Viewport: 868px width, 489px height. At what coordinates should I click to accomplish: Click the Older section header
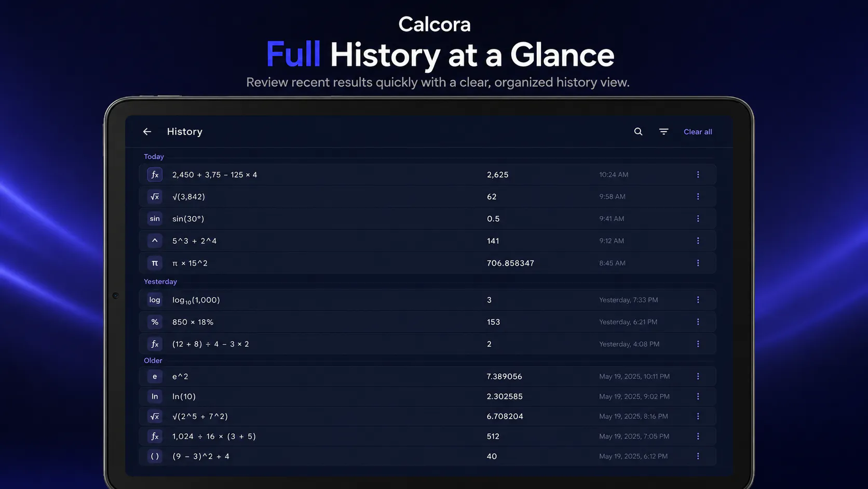153,361
